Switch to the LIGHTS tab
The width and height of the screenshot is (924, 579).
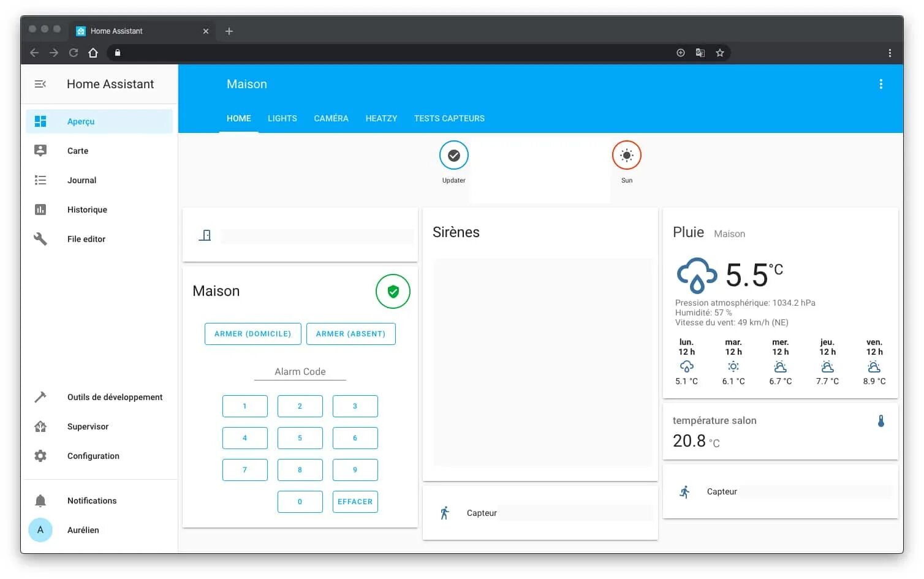click(x=282, y=118)
